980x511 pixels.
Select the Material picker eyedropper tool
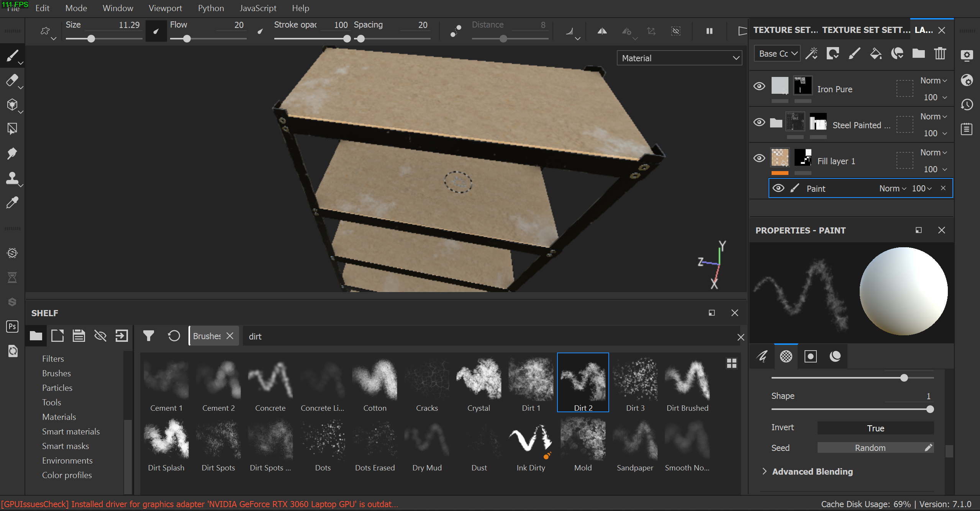[11, 202]
